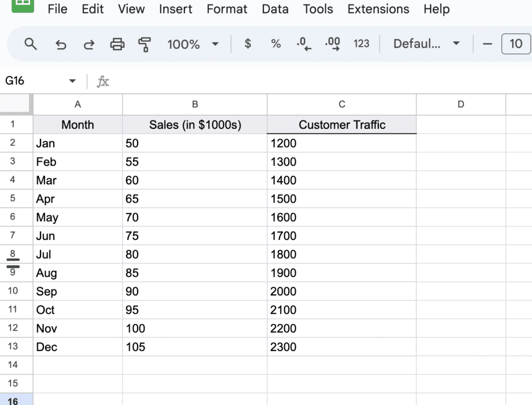The height and width of the screenshot is (405, 532).
Task: Open the zoom 100% dropdown
Action: pos(193,44)
